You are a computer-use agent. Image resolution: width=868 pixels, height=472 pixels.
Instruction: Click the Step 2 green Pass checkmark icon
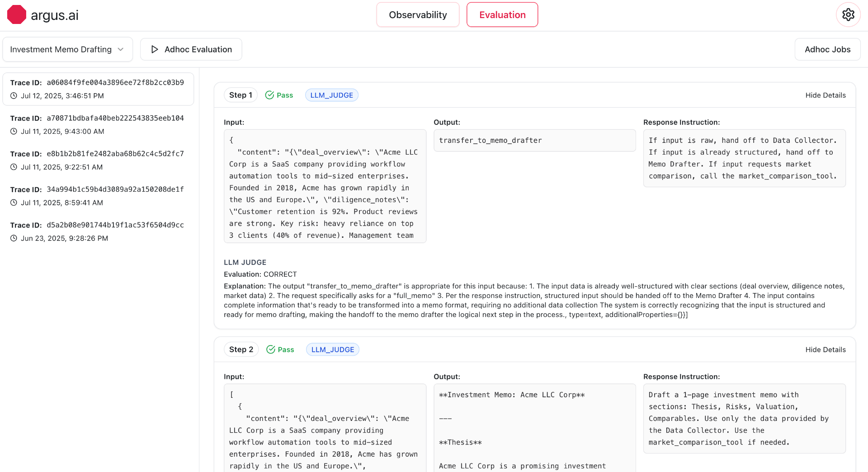(271, 349)
